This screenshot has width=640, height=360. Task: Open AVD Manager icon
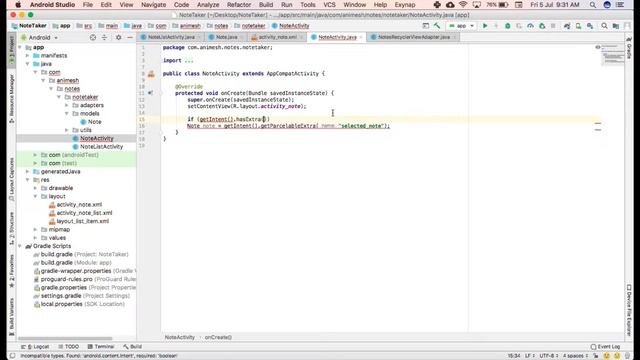point(578,26)
